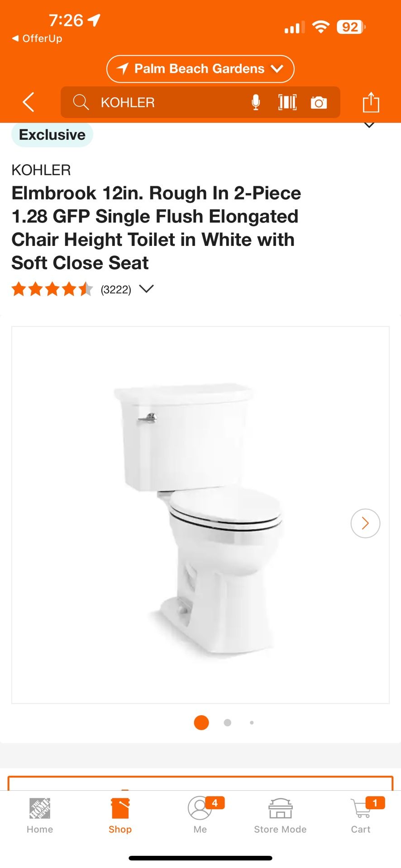Expand the chevron beside Exclusive badge

[369, 125]
